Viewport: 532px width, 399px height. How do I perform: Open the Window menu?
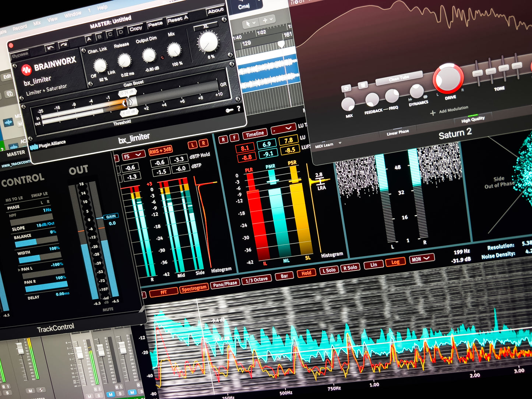click(73, 14)
